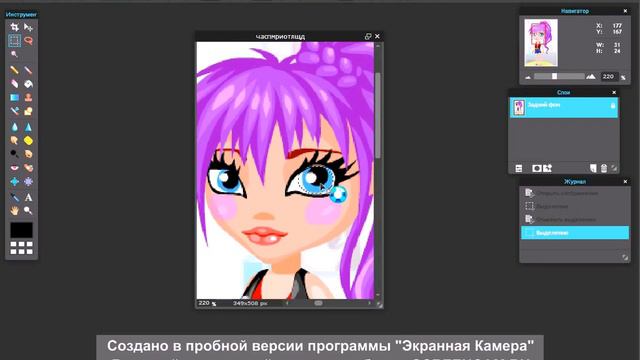Open the main black color swatch
Viewport: 640px width, 360px height.
pos(21,230)
